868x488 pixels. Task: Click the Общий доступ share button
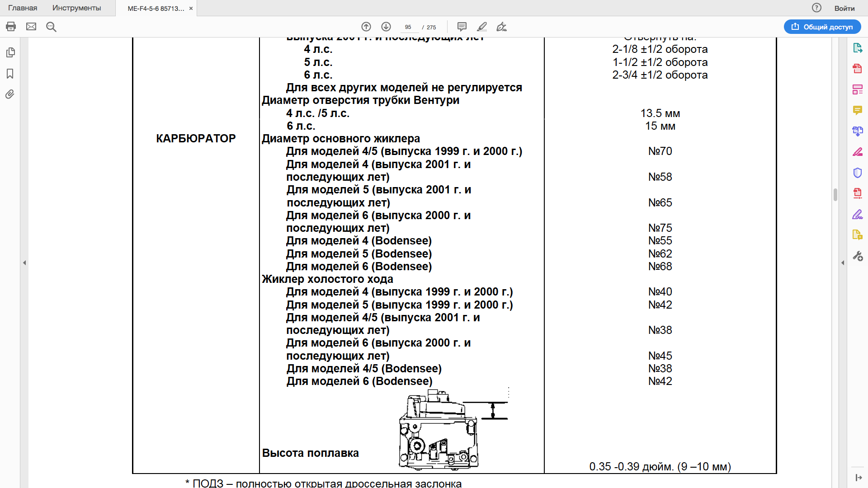click(822, 27)
